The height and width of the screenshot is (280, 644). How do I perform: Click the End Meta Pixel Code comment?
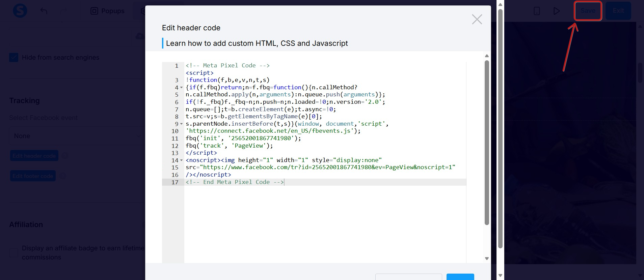coord(235,182)
